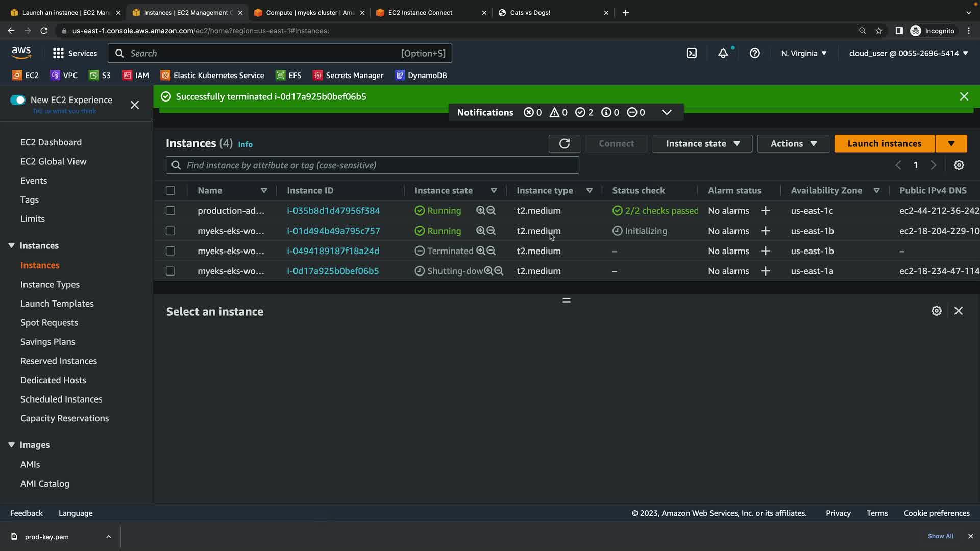The width and height of the screenshot is (980, 551).
Task: Add alarm for production-ad instance
Action: (765, 211)
